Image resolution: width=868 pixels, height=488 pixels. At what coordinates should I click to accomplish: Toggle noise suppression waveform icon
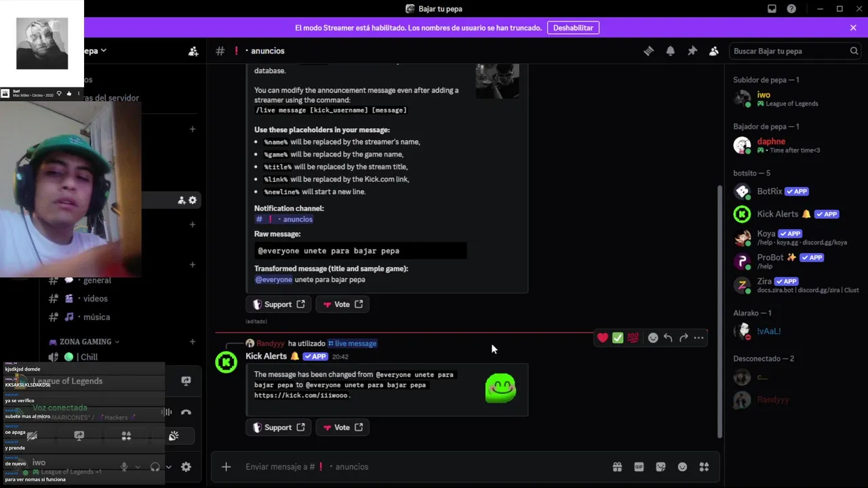point(166,412)
